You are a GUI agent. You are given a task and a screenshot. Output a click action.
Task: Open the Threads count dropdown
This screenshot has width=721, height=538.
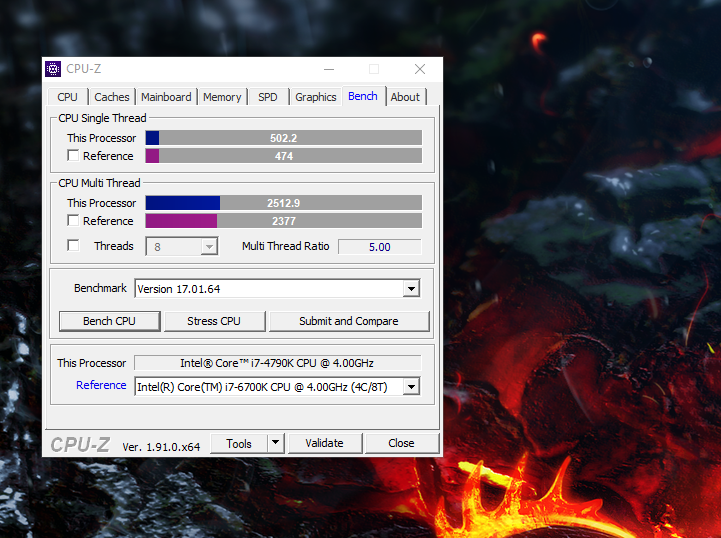click(209, 246)
